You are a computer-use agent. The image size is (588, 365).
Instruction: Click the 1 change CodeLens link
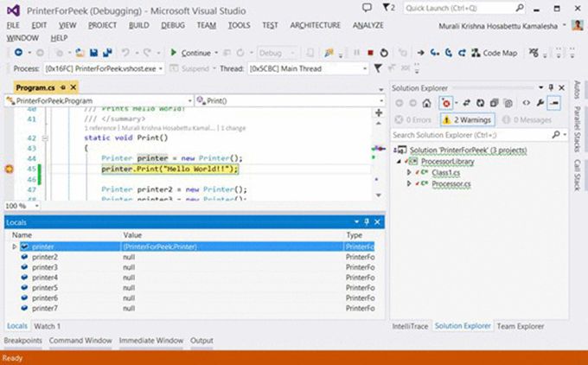[x=233, y=128]
